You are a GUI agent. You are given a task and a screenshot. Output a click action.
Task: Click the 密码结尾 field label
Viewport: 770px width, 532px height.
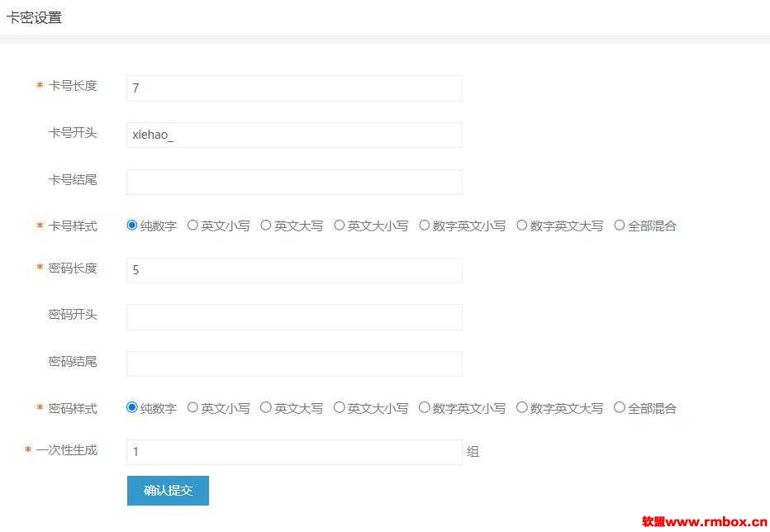tap(73, 362)
